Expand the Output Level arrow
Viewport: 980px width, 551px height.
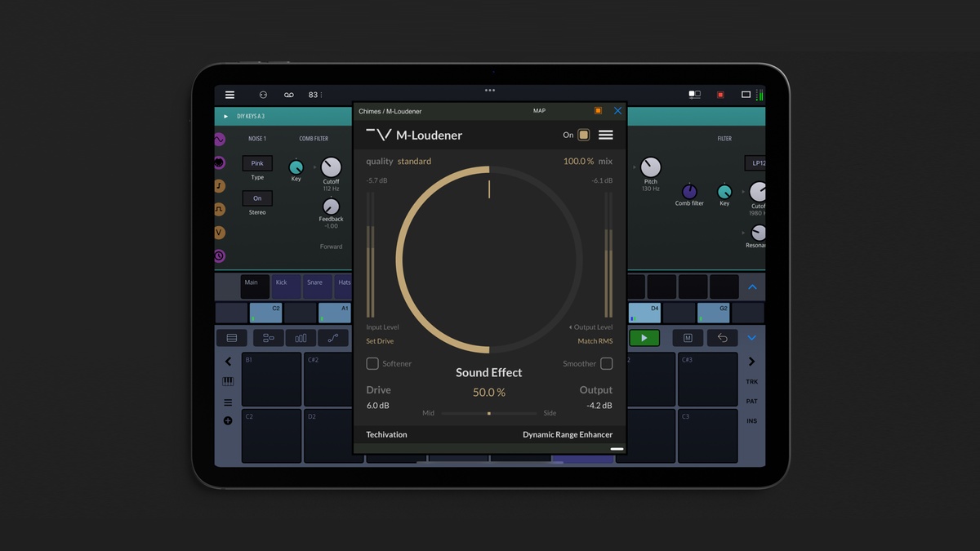coord(571,327)
